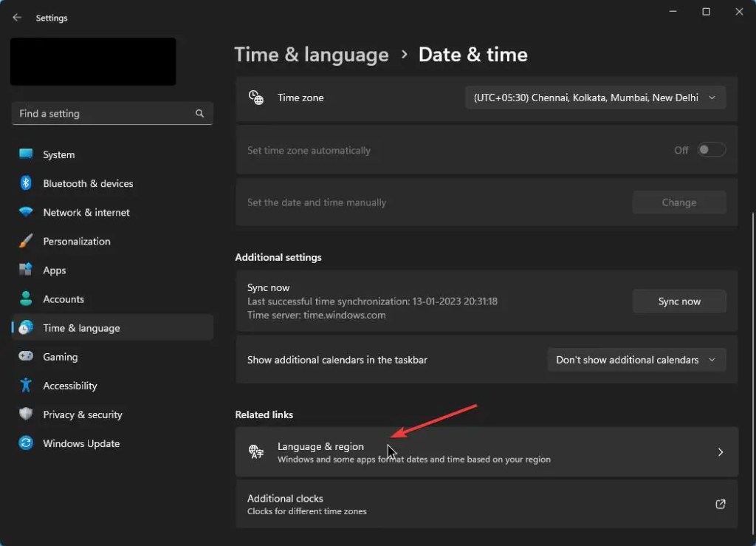Screen dimensions: 756x546
Task: Click 'Last successful time synchronization' text
Action: (372, 301)
